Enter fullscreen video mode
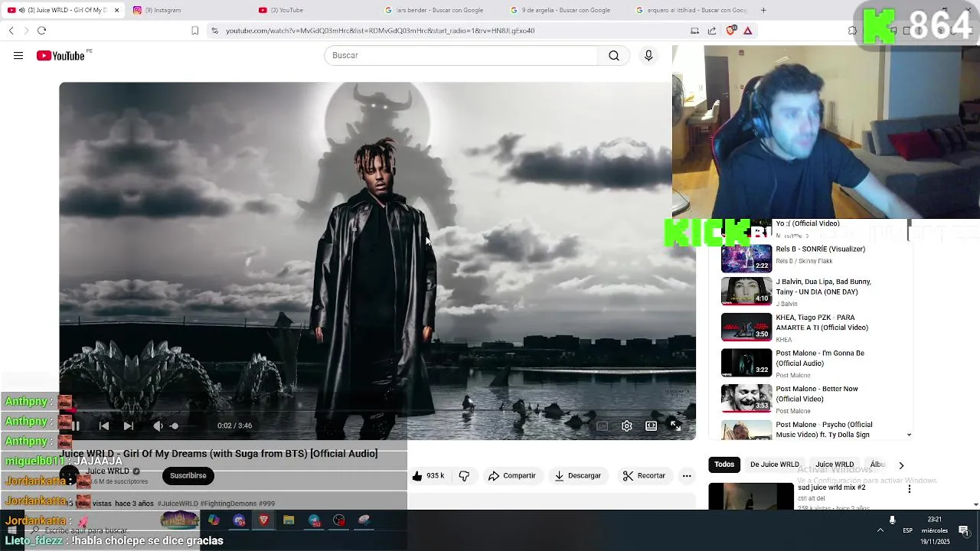Screen dimensions: 980x551 [675, 426]
